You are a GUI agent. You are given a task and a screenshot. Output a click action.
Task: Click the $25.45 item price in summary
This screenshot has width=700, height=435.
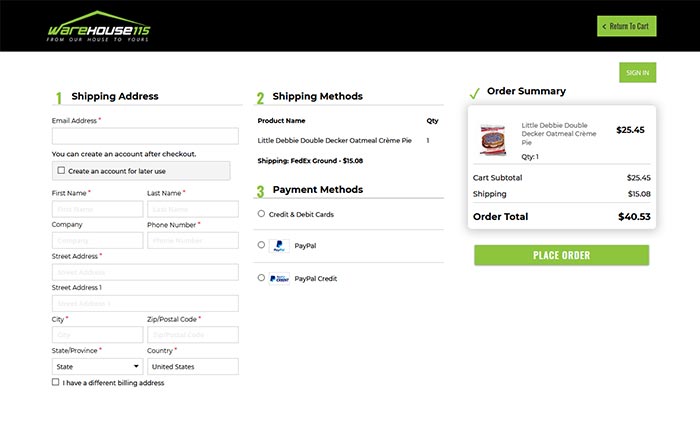pyautogui.click(x=630, y=130)
